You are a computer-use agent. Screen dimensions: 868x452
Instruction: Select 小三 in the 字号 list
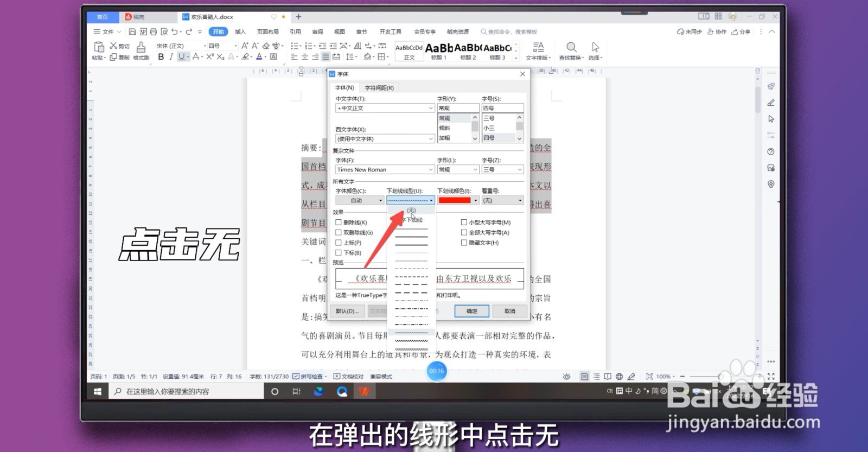pos(489,128)
